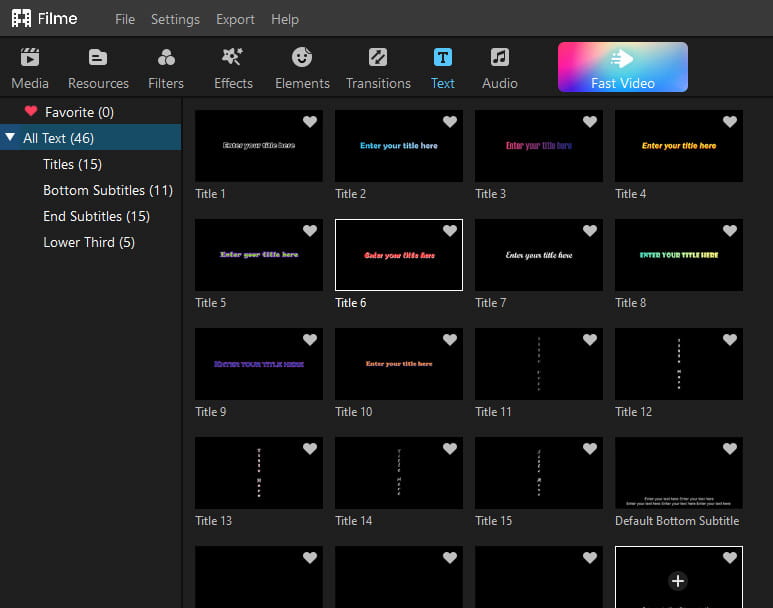Open the Export menu
This screenshot has width=773, height=608.
235,19
